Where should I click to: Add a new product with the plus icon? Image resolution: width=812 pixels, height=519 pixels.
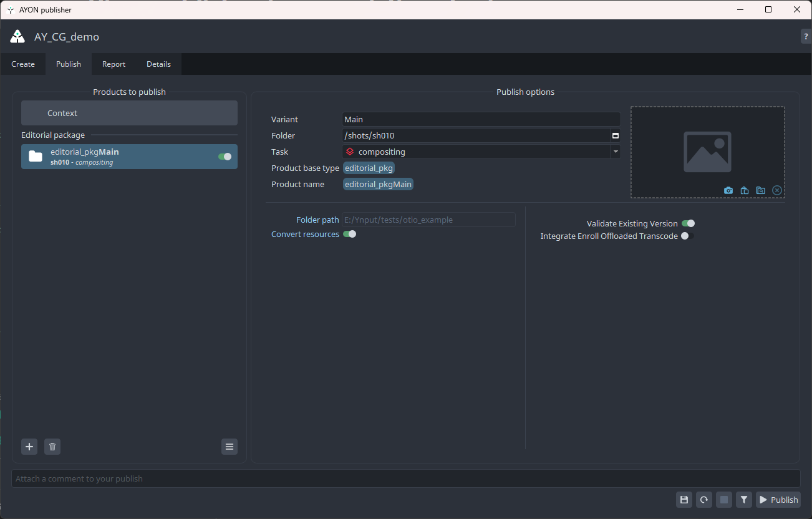29,447
